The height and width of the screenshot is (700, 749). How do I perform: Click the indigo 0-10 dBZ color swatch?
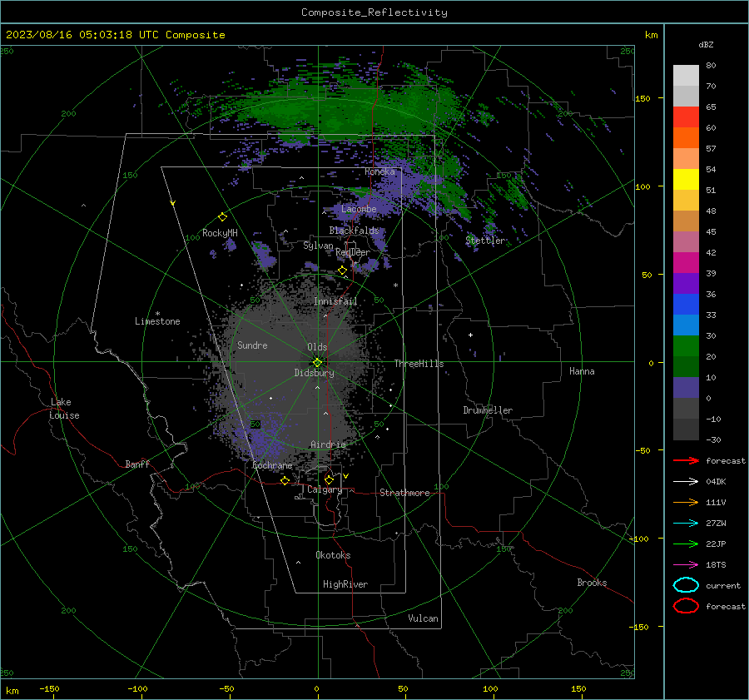pos(686,388)
